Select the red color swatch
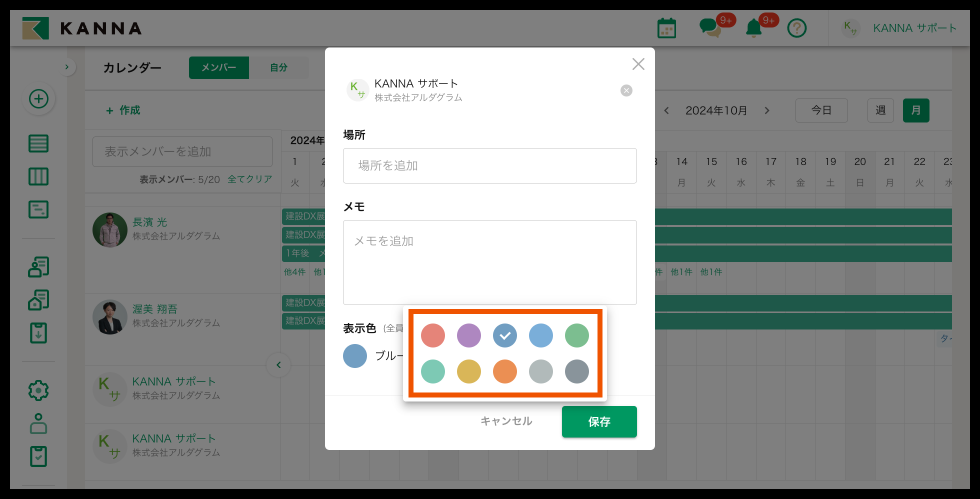 pos(432,335)
